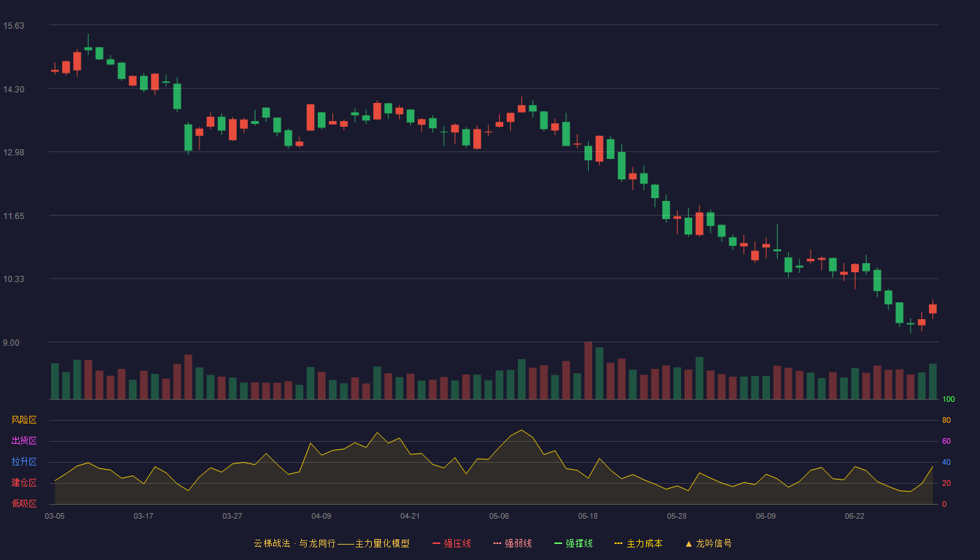Click the 拉升区 zone label
Screen dimensions: 980x560
coord(24,462)
